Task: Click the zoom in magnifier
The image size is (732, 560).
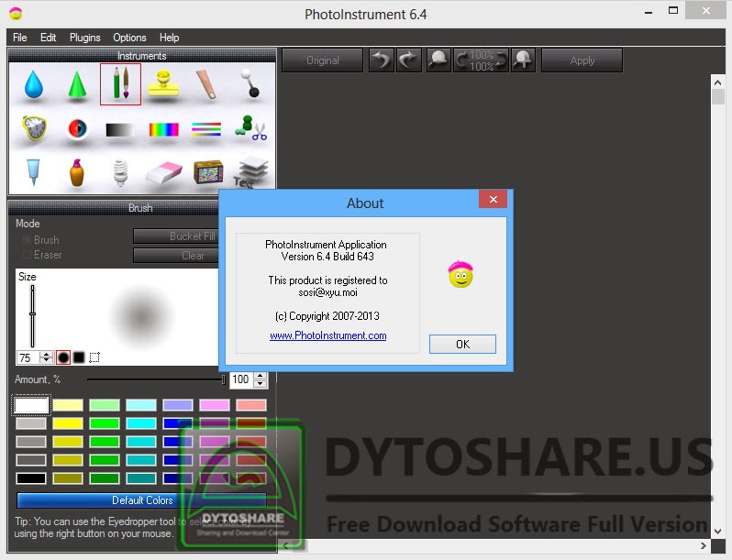Action: (x=523, y=60)
